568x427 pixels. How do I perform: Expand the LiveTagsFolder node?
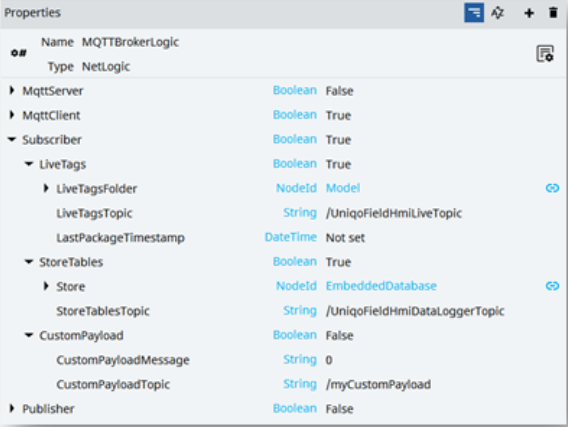coord(46,188)
